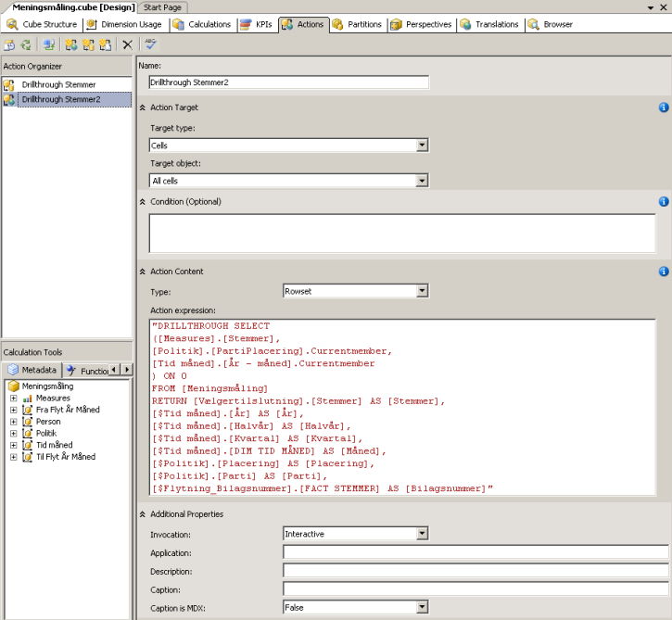Select the Meningsmåling root tree item
Viewport: 672px width, 620px height.
point(47,386)
